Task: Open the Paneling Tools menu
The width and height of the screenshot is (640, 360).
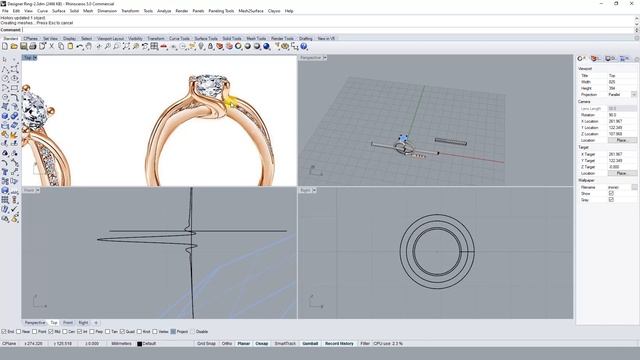Action: click(221, 11)
